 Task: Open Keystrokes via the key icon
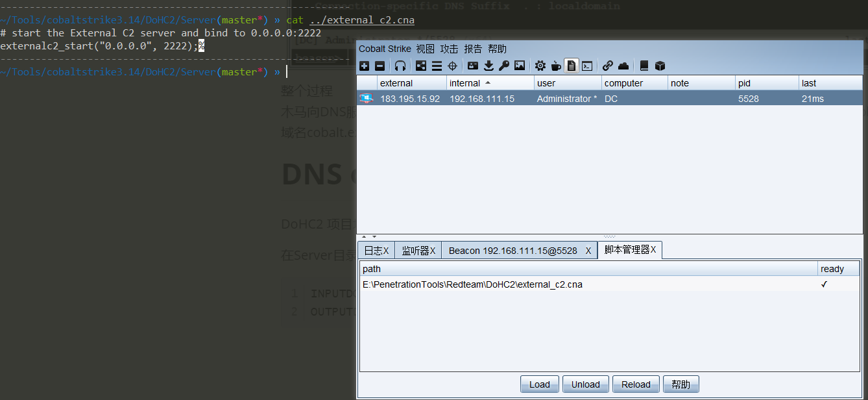click(x=504, y=66)
